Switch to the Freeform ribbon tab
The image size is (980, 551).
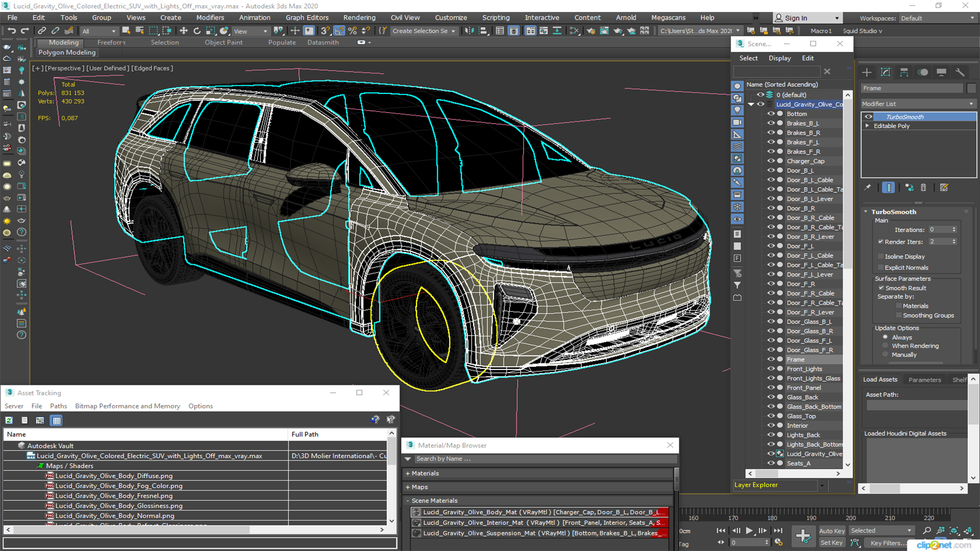pyautogui.click(x=111, y=42)
